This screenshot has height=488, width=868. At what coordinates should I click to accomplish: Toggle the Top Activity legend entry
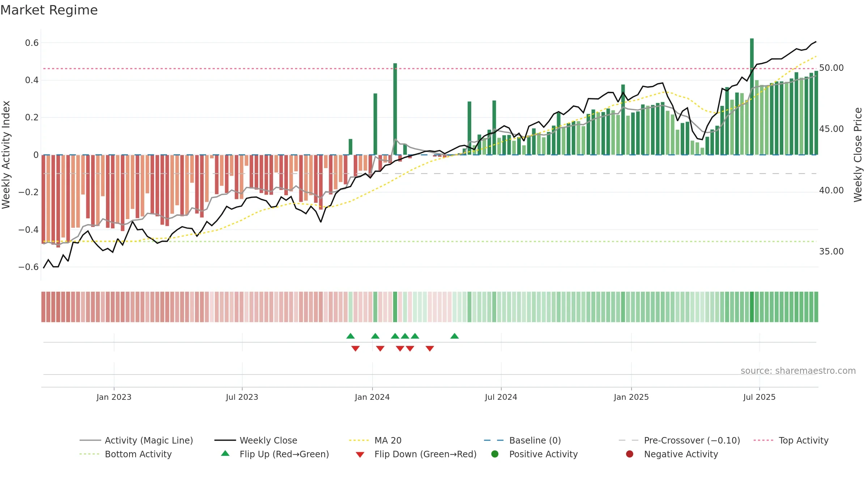pos(791,440)
